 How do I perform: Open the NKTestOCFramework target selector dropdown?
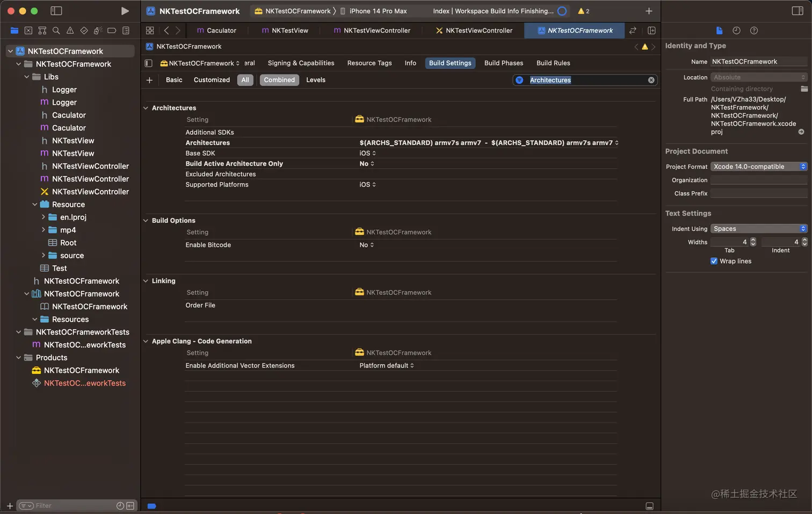click(x=200, y=63)
